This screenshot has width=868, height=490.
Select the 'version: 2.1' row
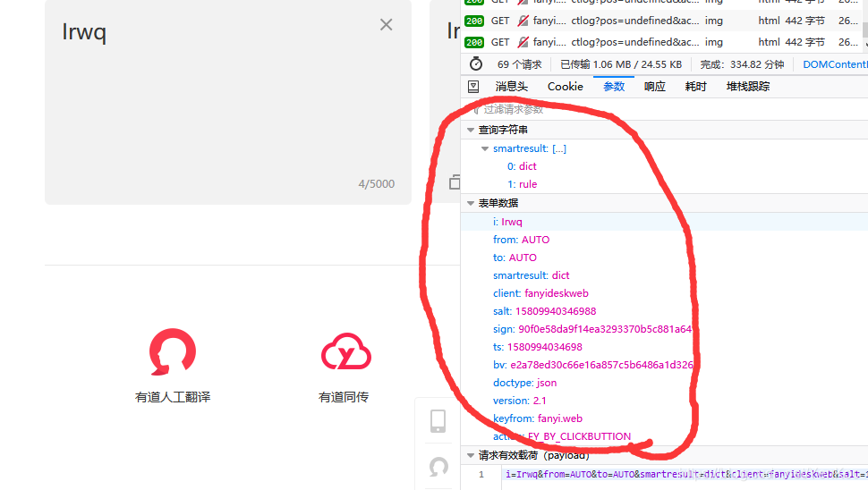[664, 401]
